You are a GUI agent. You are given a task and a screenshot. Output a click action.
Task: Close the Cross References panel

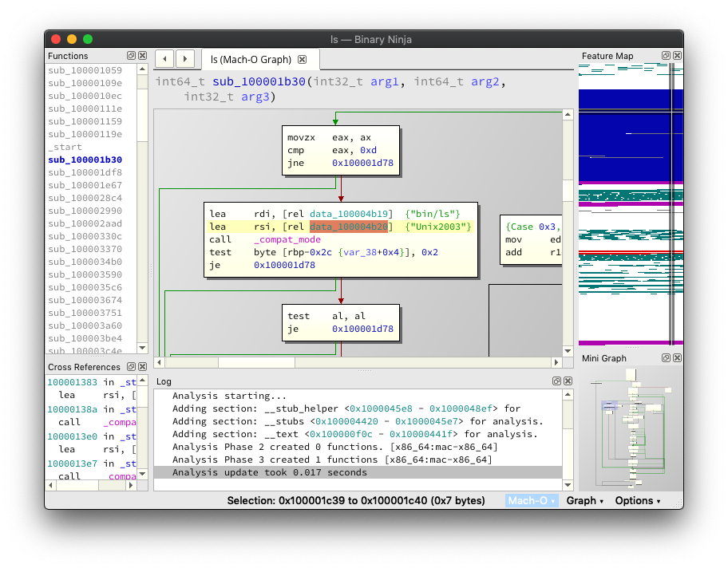pyautogui.click(x=142, y=367)
